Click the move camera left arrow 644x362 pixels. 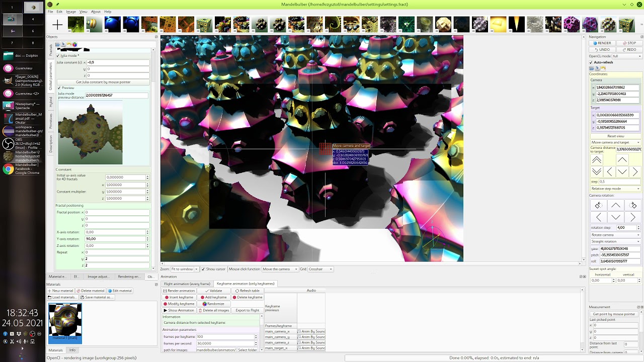coord(609,172)
